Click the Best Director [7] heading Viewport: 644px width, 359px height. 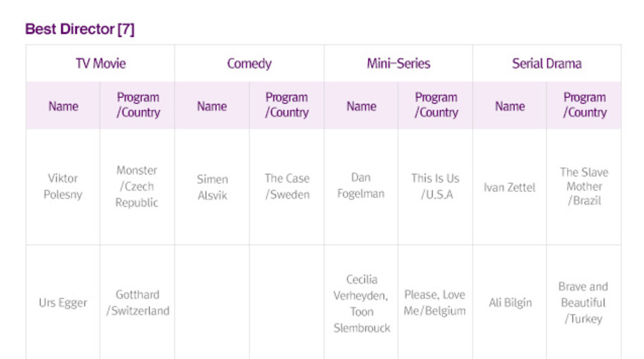(79, 30)
